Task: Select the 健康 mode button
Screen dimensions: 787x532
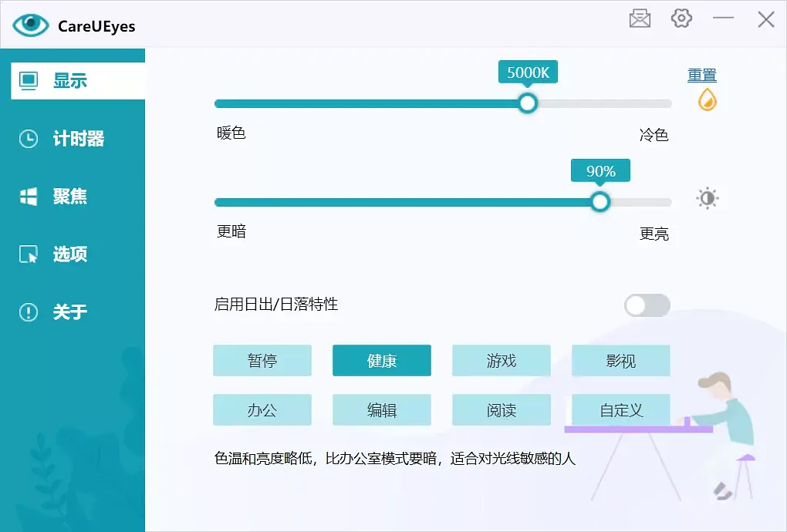Action: (382, 361)
